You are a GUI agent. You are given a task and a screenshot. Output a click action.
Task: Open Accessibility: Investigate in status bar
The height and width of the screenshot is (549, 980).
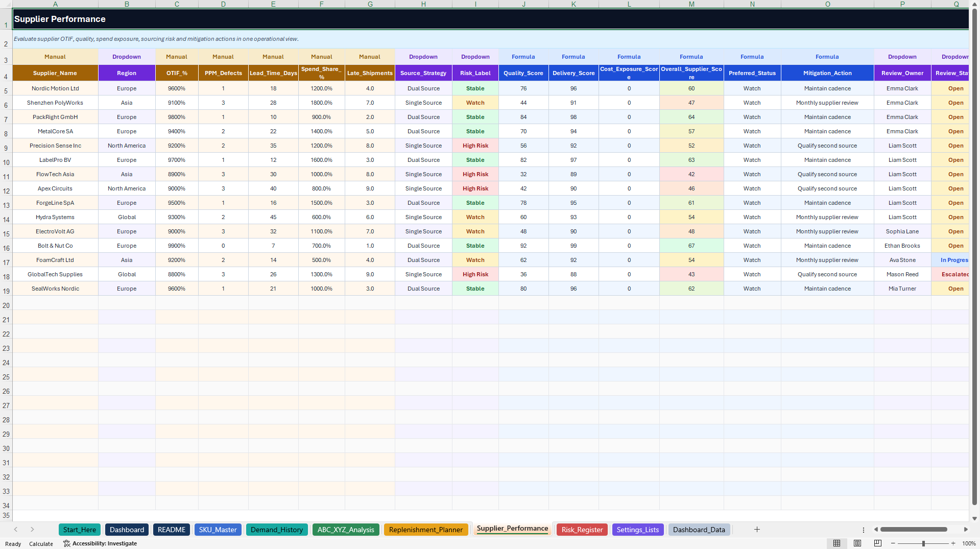click(x=100, y=543)
